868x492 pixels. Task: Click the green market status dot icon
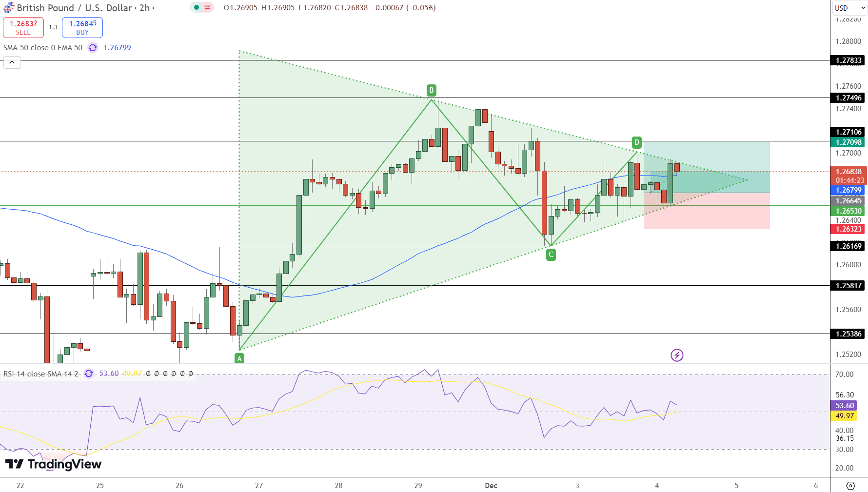[x=196, y=7]
